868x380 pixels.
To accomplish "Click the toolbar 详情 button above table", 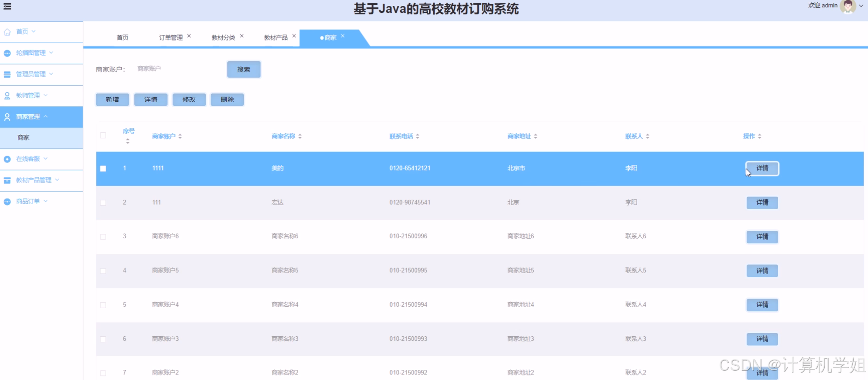I will coord(151,99).
